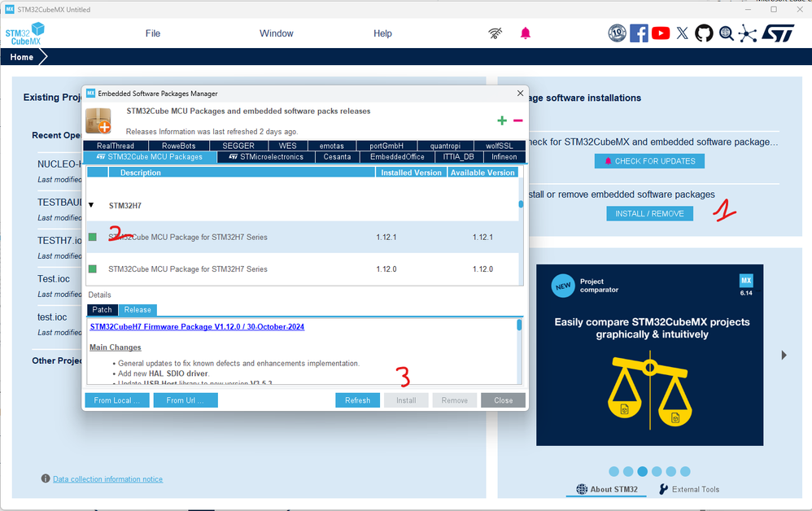Click pink minus collapse-all icon
This screenshot has width=812, height=511.
tap(517, 120)
